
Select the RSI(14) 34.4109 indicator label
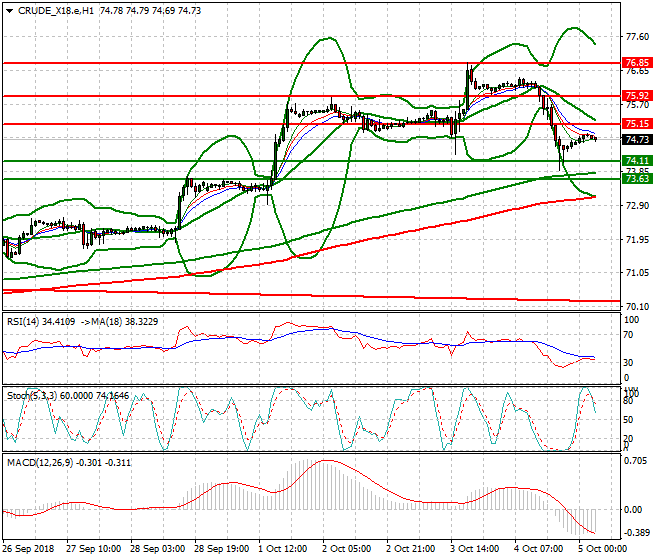(41, 322)
